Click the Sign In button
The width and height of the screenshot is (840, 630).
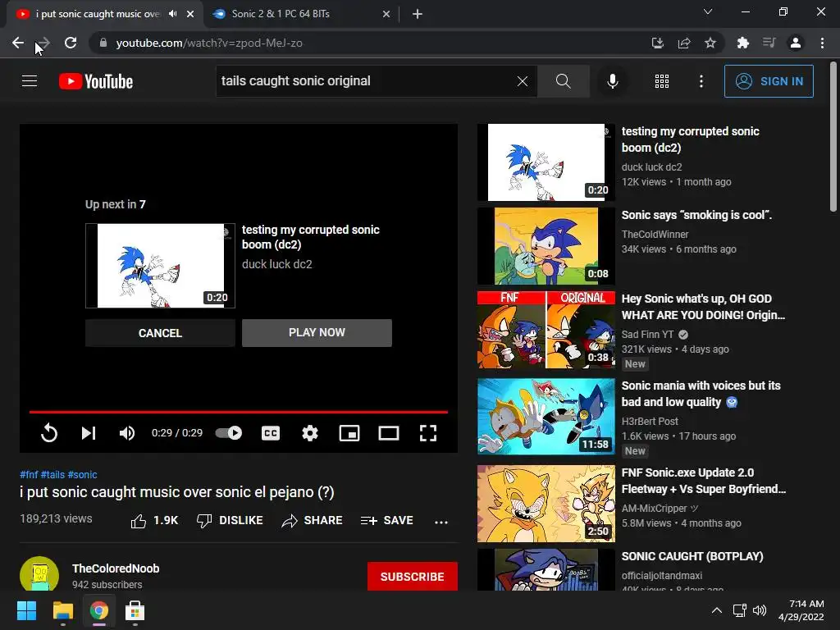[x=769, y=81]
